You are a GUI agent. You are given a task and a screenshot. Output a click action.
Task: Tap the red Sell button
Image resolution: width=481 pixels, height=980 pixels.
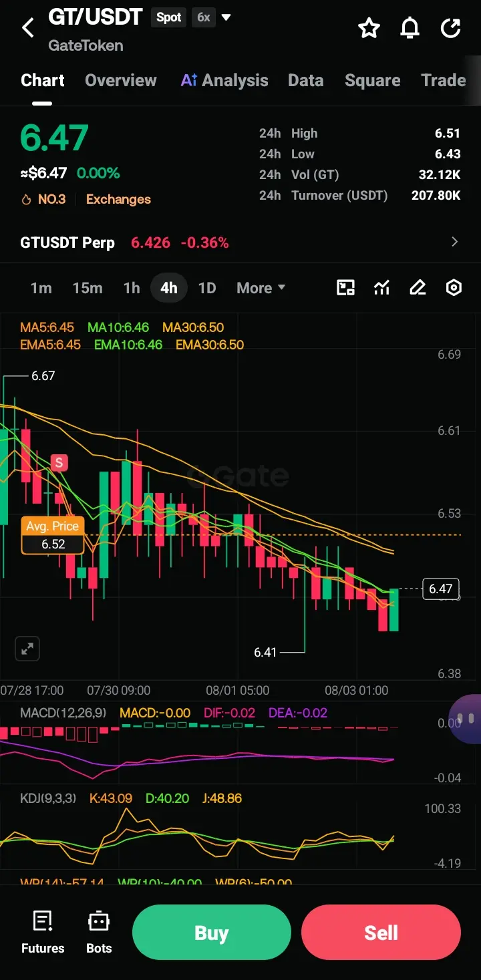click(x=381, y=933)
